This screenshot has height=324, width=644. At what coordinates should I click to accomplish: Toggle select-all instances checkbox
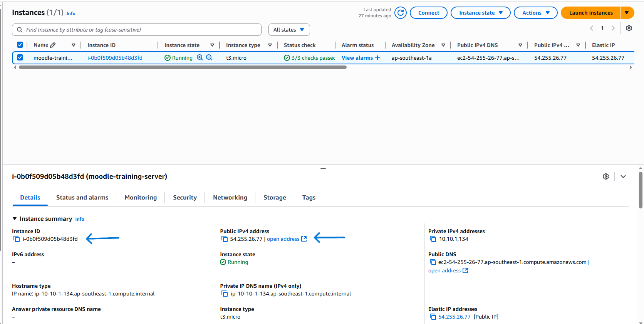[20, 45]
